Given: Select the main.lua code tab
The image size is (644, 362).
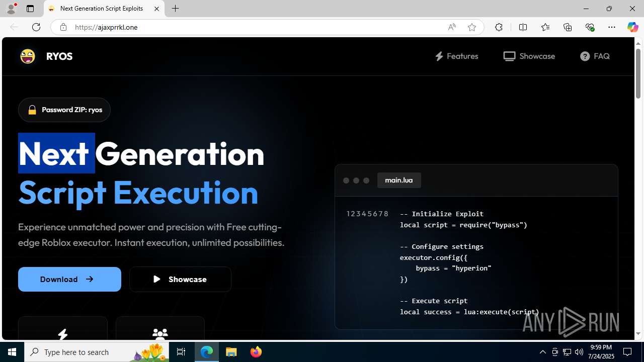Looking at the screenshot, I should [399, 180].
